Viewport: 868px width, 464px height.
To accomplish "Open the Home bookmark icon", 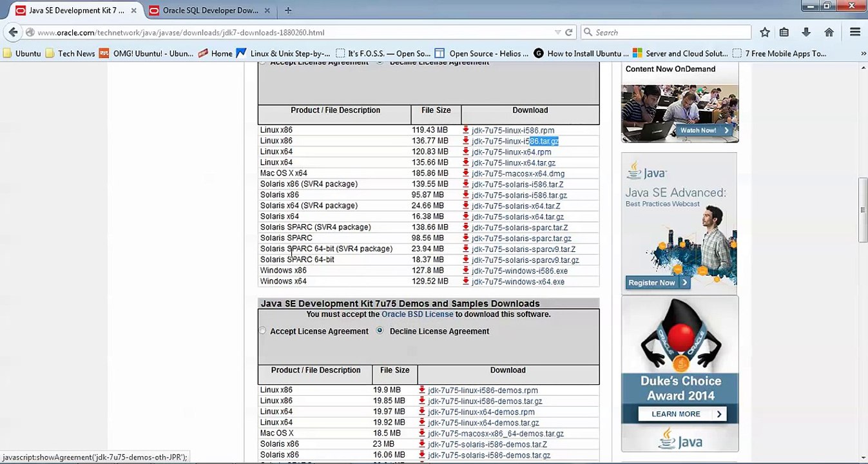I will click(203, 53).
